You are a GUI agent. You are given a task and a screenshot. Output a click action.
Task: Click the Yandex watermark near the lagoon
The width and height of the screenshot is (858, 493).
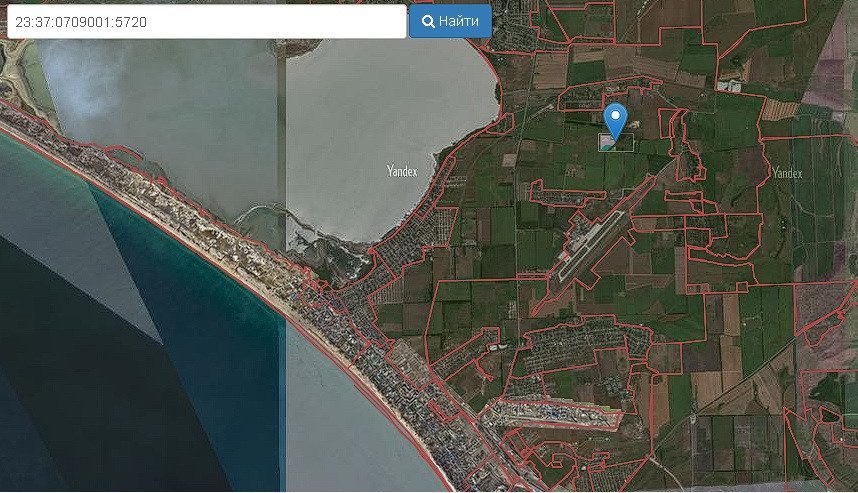click(402, 171)
